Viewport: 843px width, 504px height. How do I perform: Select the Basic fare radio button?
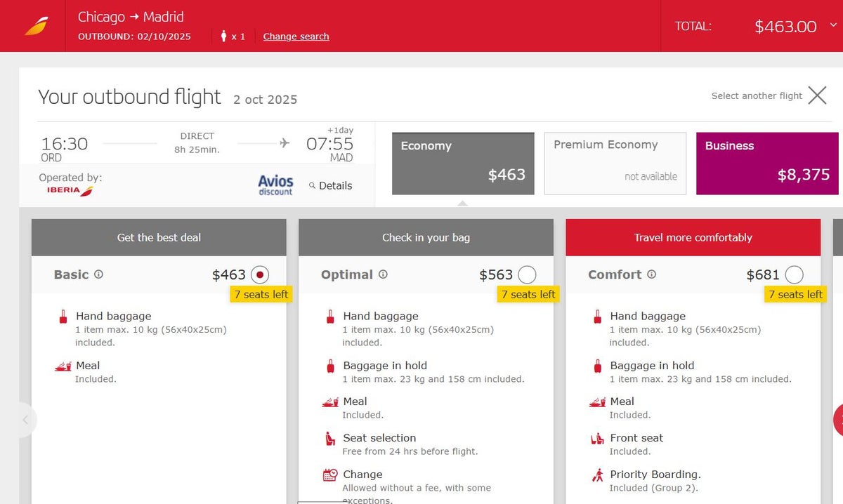point(260,274)
